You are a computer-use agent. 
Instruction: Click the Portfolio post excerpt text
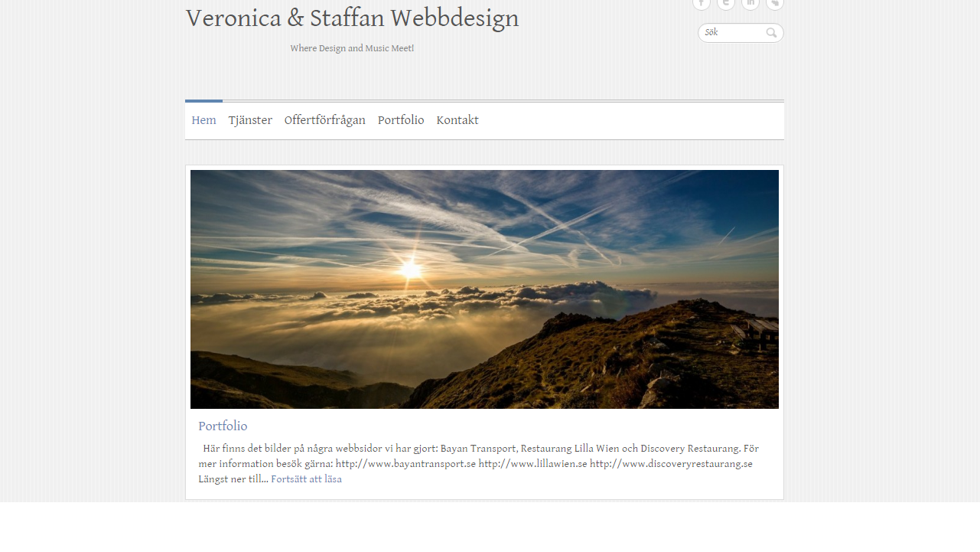coord(479,464)
